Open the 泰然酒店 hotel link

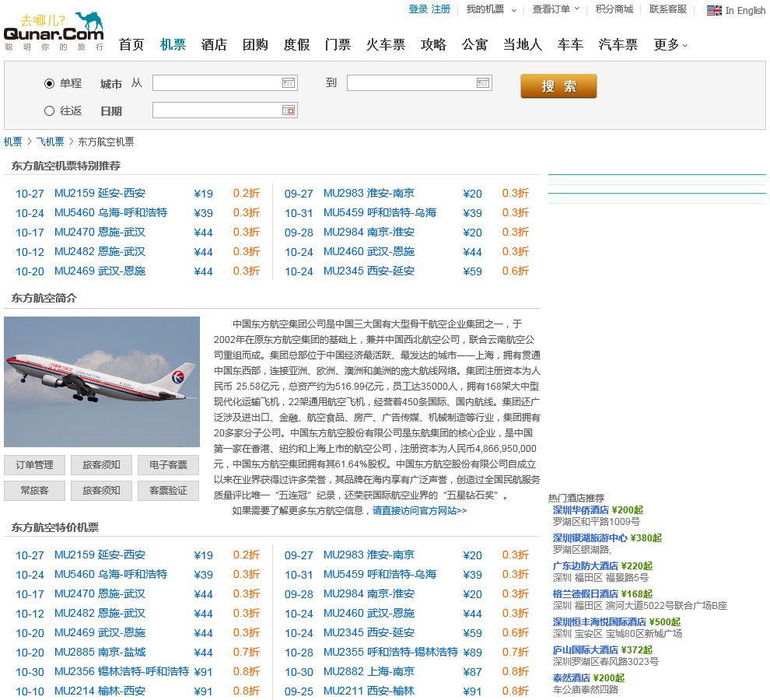click(572, 678)
